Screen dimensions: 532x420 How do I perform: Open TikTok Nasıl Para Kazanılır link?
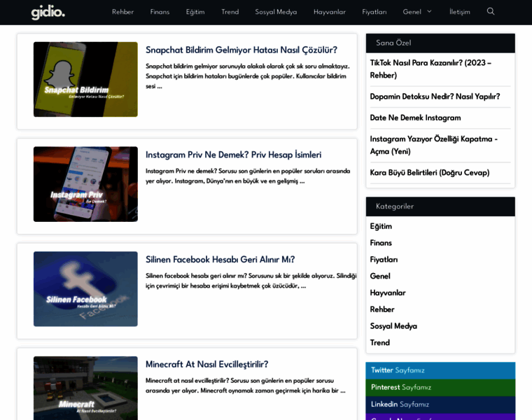point(430,69)
